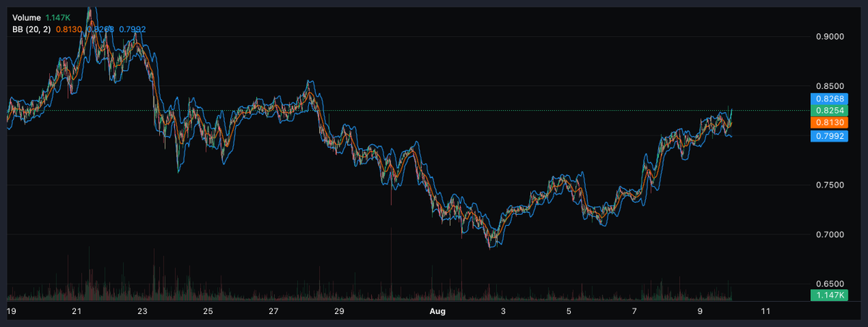Click the green 1.147K volume axis tag
Image resolution: width=868 pixels, height=327 pixels.
tap(827, 295)
